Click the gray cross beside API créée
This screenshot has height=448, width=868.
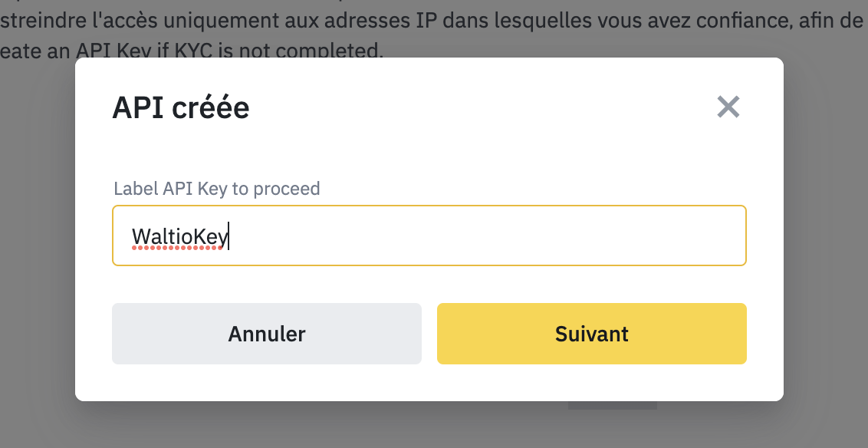pyautogui.click(x=728, y=107)
